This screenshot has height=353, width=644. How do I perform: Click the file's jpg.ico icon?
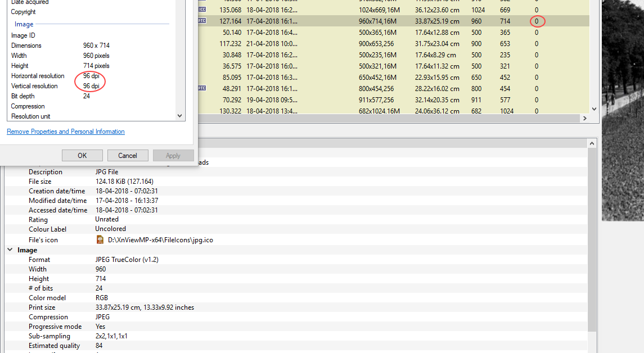(x=100, y=239)
